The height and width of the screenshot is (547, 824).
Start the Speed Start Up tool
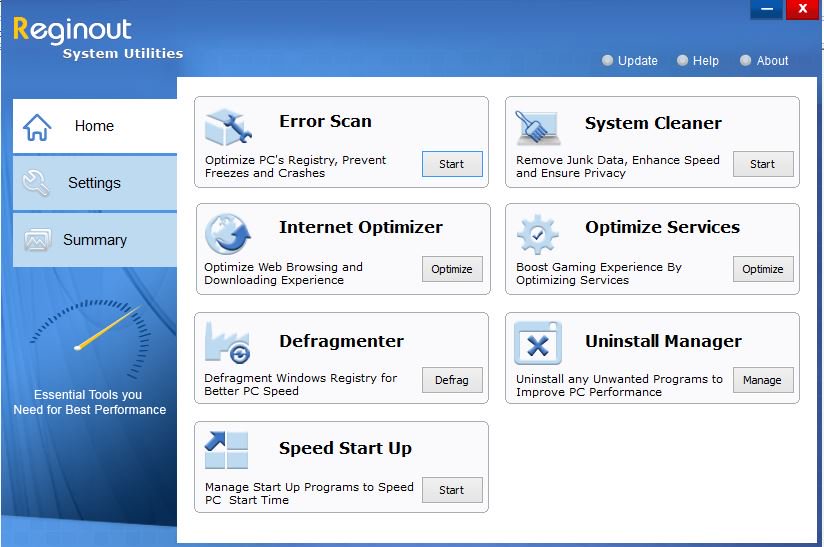click(452, 490)
